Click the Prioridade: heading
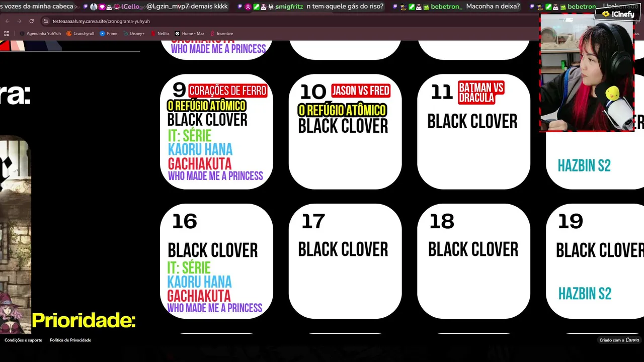 84,320
